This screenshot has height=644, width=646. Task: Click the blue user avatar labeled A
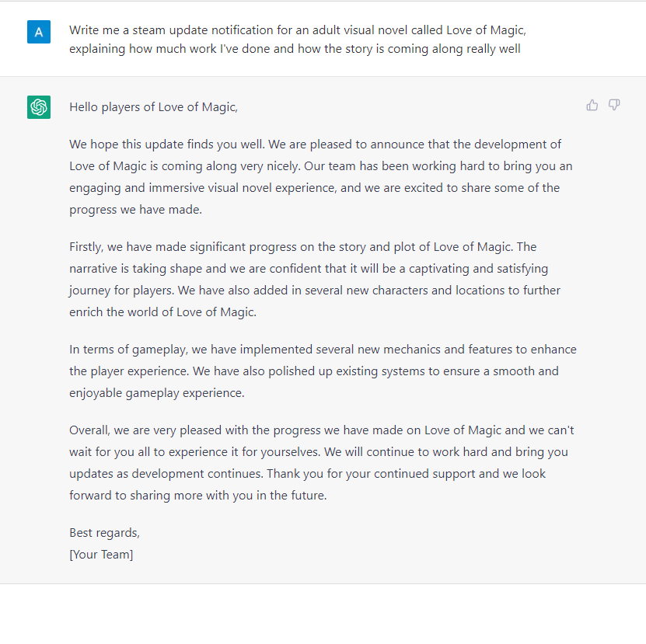(x=39, y=32)
